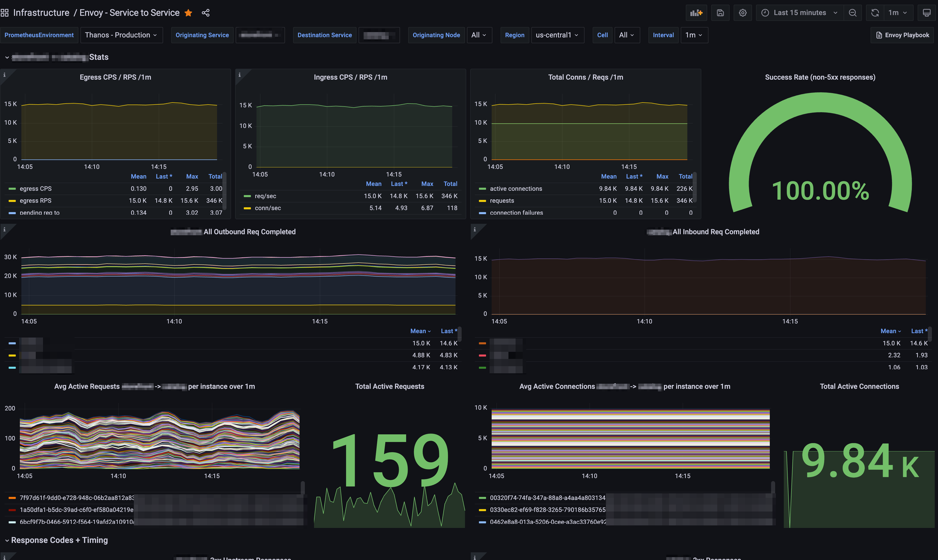Click the Add panel icon

(696, 13)
